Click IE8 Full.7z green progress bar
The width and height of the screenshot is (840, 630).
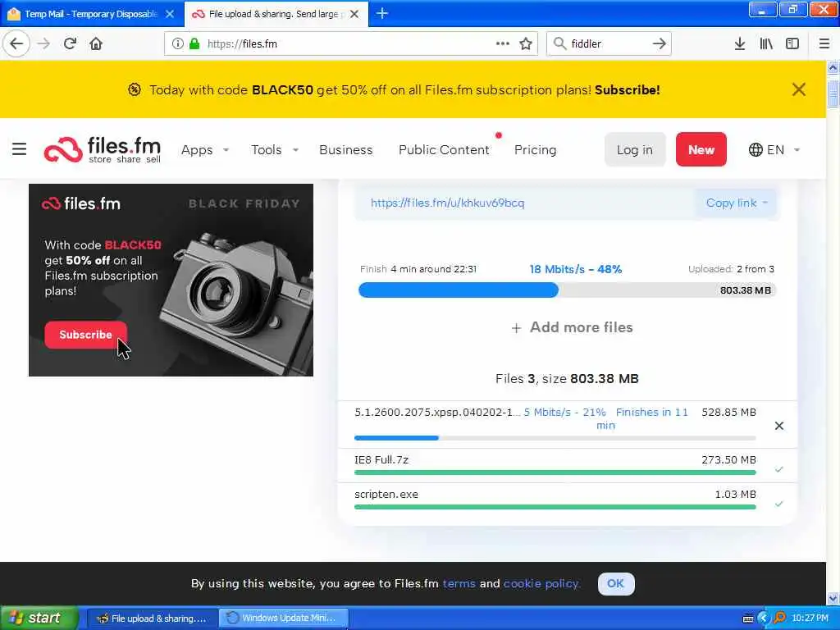(555, 472)
